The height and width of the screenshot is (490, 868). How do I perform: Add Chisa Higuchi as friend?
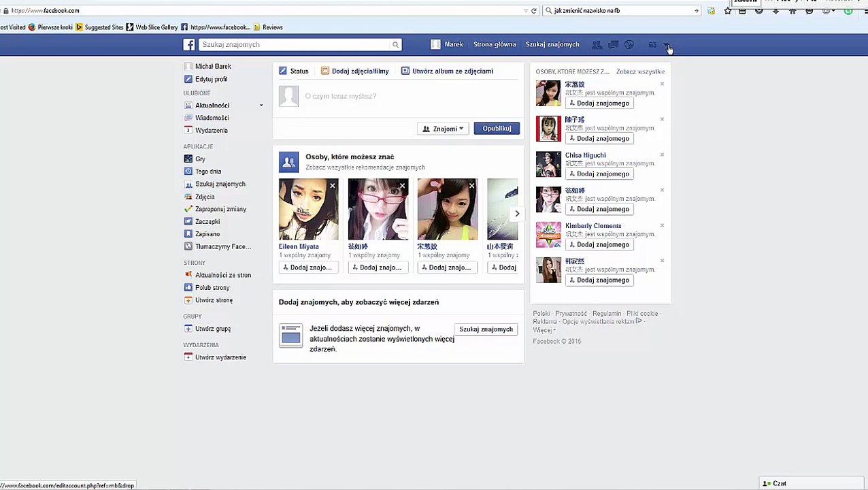coord(599,174)
